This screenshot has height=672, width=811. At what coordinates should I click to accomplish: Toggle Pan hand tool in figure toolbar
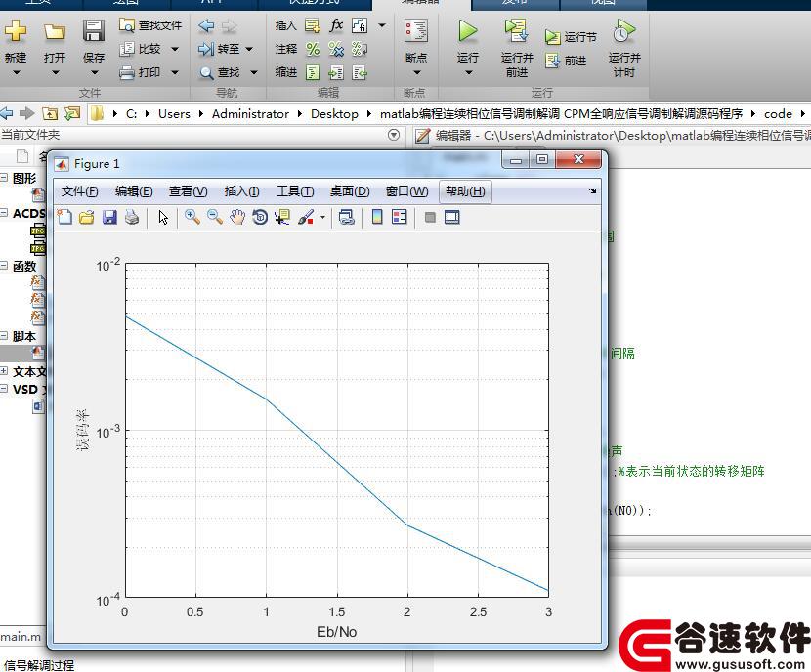click(237, 217)
